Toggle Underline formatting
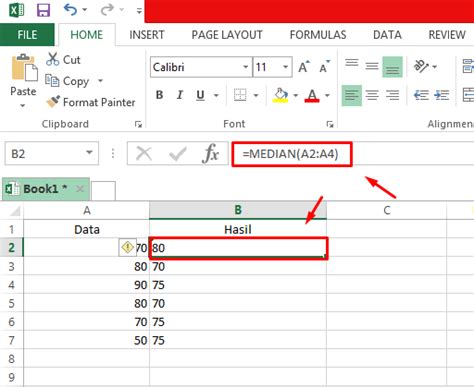474x387 pixels. [x=200, y=95]
